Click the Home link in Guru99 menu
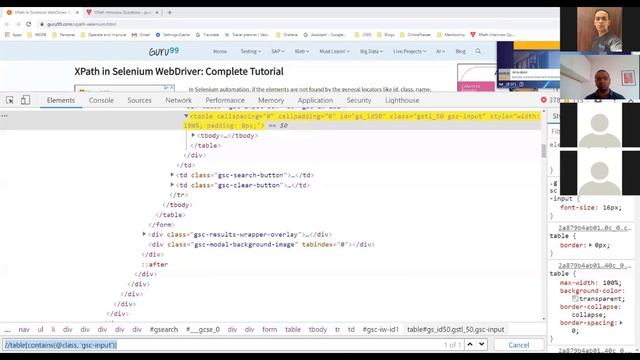This screenshot has width=640, height=360. click(x=220, y=51)
